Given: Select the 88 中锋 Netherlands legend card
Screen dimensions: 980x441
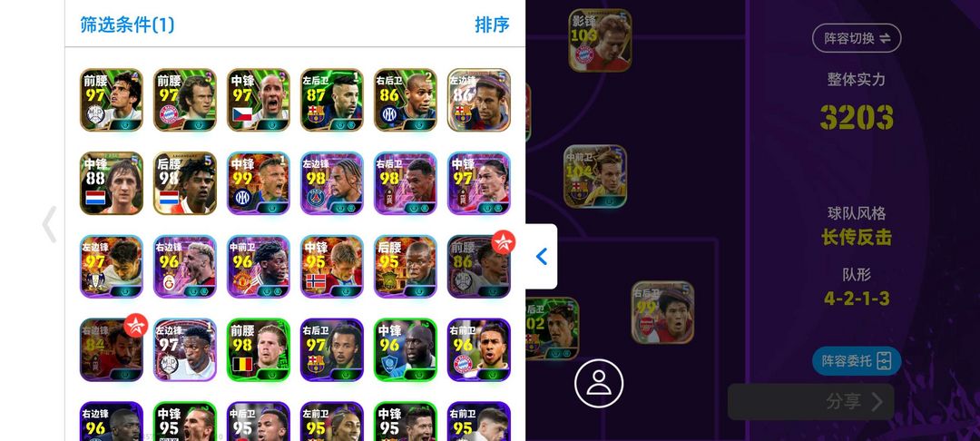Looking at the screenshot, I should click(x=112, y=183).
